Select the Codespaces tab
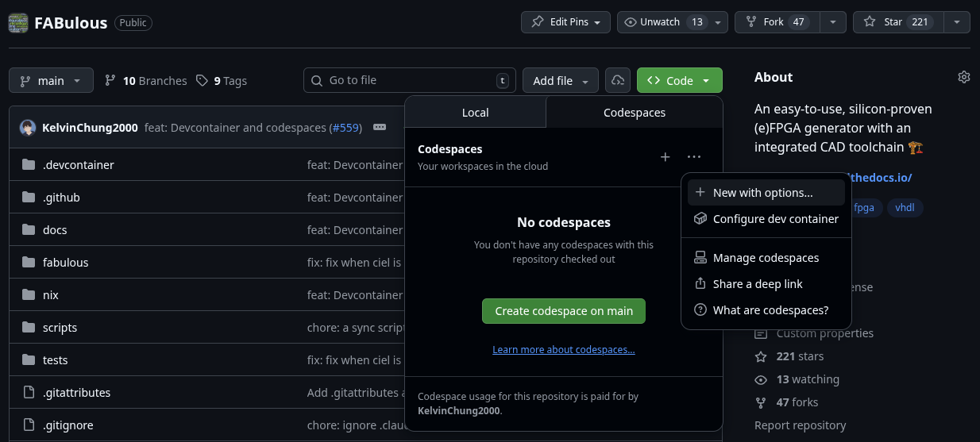The height and width of the screenshot is (442, 980). point(635,113)
